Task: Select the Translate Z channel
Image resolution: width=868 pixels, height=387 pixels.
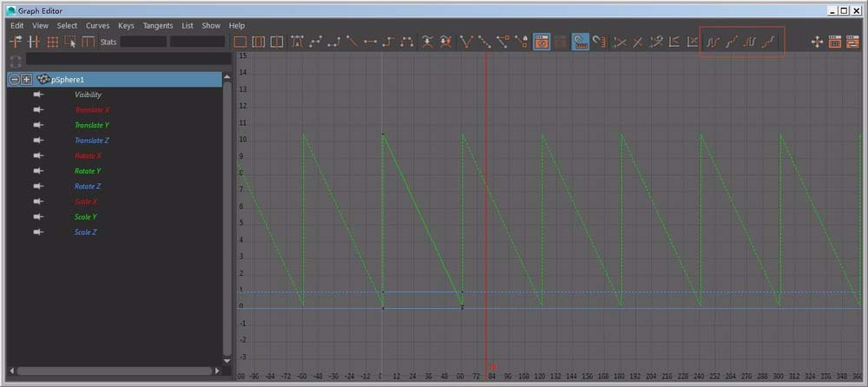Action: click(92, 141)
